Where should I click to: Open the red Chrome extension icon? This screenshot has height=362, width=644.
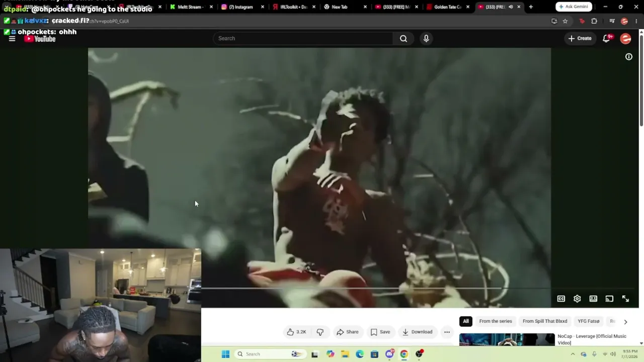[582, 21]
